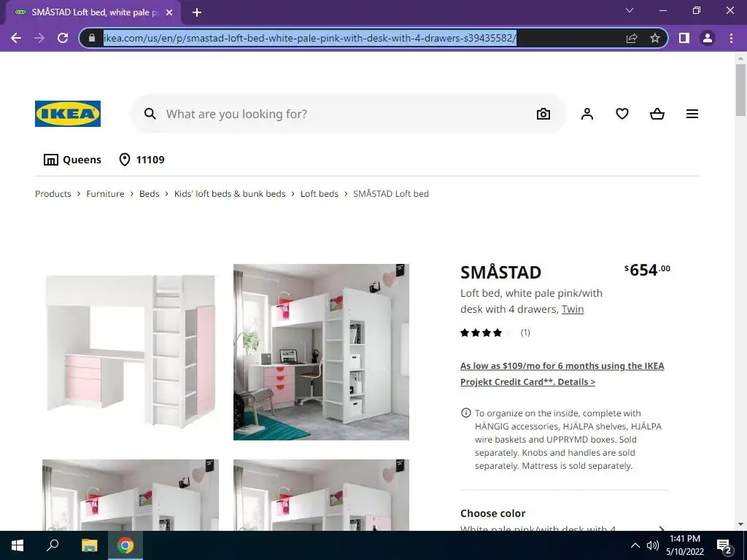Open the Windows Start menu

18,545
